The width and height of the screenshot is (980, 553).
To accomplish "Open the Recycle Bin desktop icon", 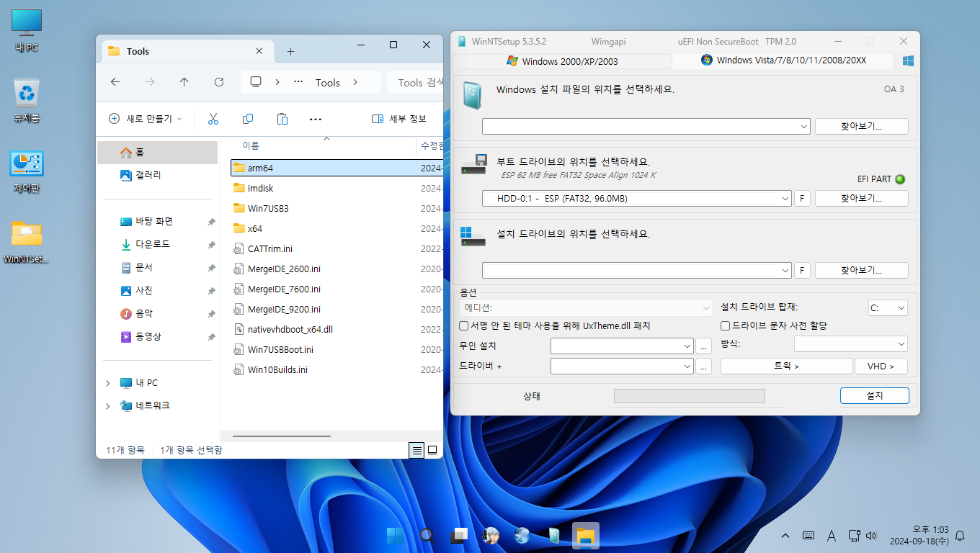I will point(27,101).
